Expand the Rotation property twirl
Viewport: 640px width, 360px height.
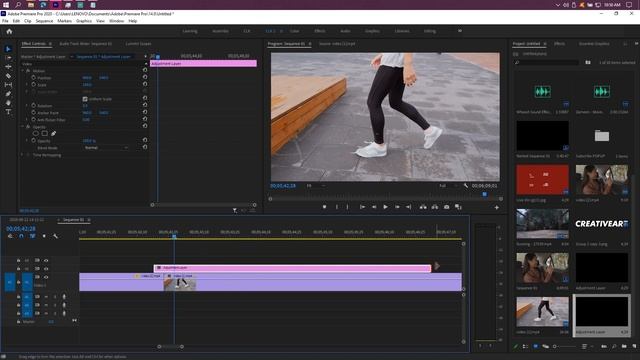pyautogui.click(x=27, y=105)
